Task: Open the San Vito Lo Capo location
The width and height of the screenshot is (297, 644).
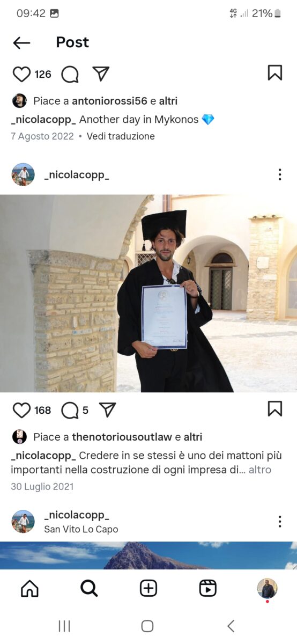Action: coord(81,529)
